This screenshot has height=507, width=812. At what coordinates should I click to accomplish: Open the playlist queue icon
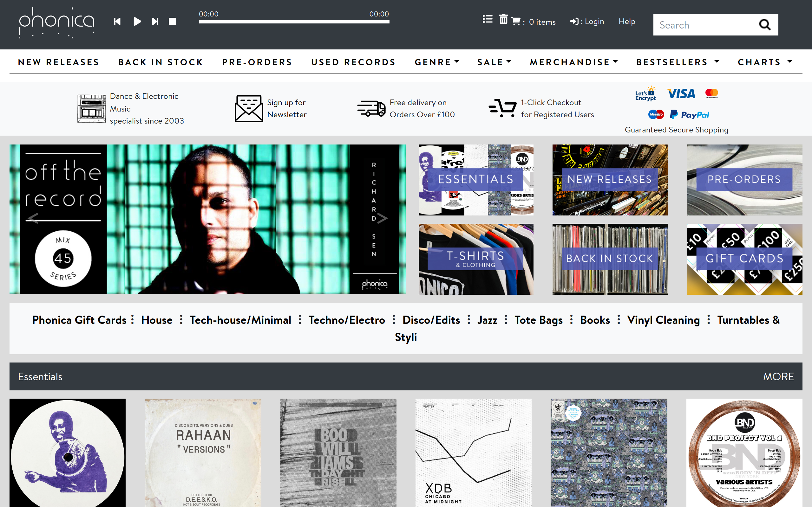point(487,19)
